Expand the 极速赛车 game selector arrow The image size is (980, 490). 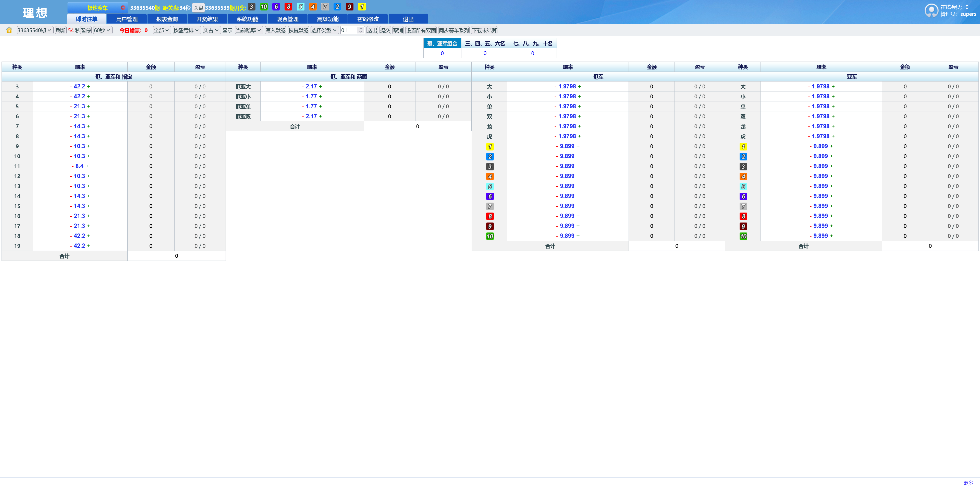point(123,7)
